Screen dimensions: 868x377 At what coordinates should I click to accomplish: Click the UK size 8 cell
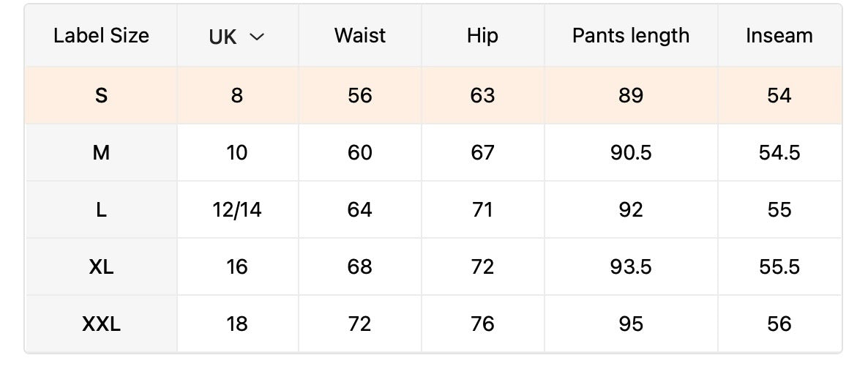(236, 96)
